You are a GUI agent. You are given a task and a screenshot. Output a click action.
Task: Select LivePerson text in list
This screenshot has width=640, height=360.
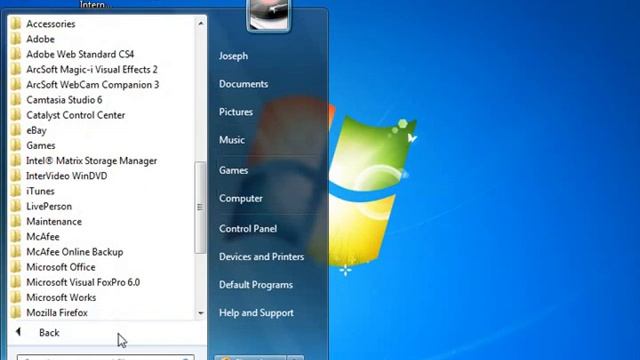[49, 206]
